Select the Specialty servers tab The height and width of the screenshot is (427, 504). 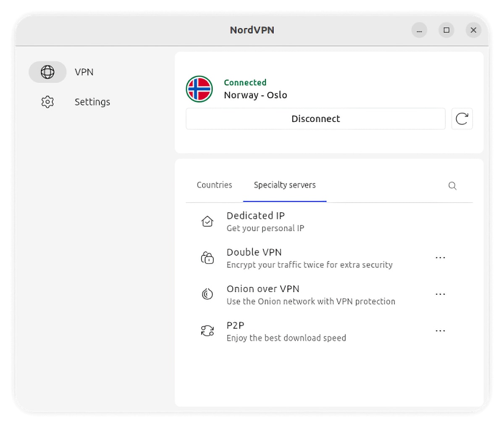click(x=285, y=185)
